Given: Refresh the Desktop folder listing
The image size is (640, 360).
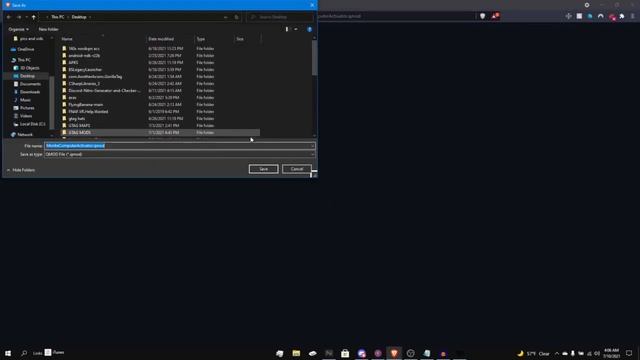Looking at the screenshot, I should pos(236,17).
